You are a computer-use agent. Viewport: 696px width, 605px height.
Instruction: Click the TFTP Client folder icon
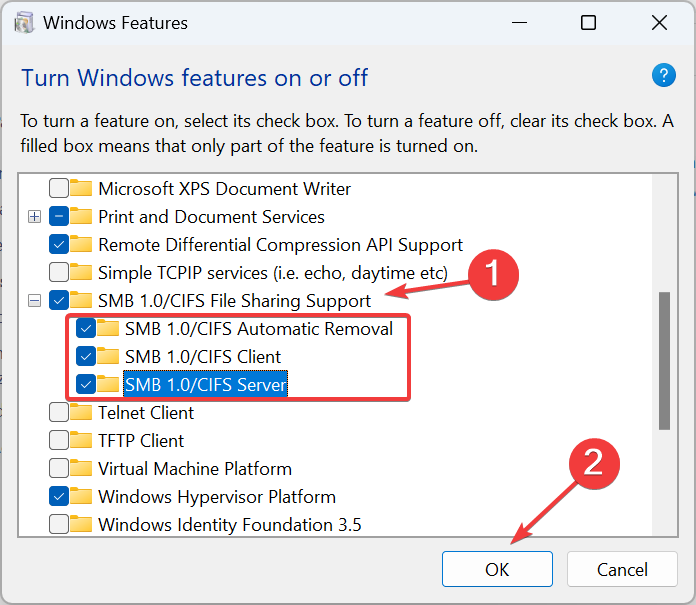[x=82, y=440]
